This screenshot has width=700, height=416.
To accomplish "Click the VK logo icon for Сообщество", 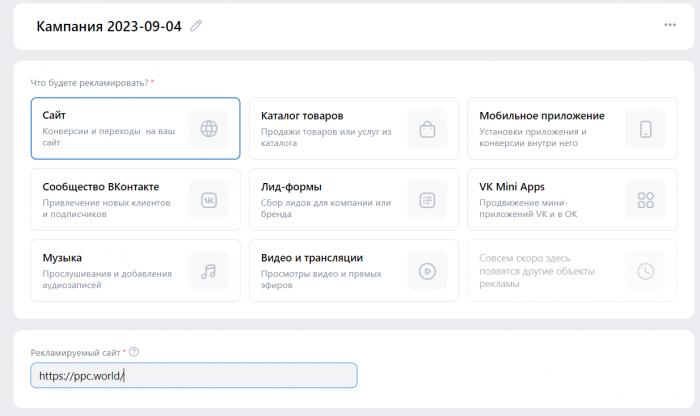I will click(x=208, y=200).
